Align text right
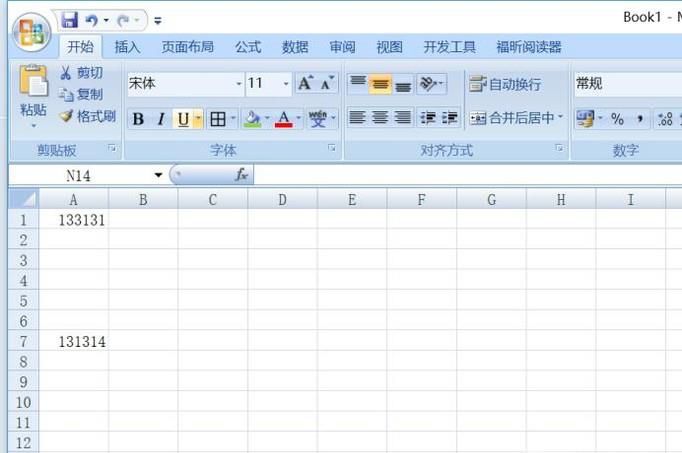 click(x=403, y=118)
